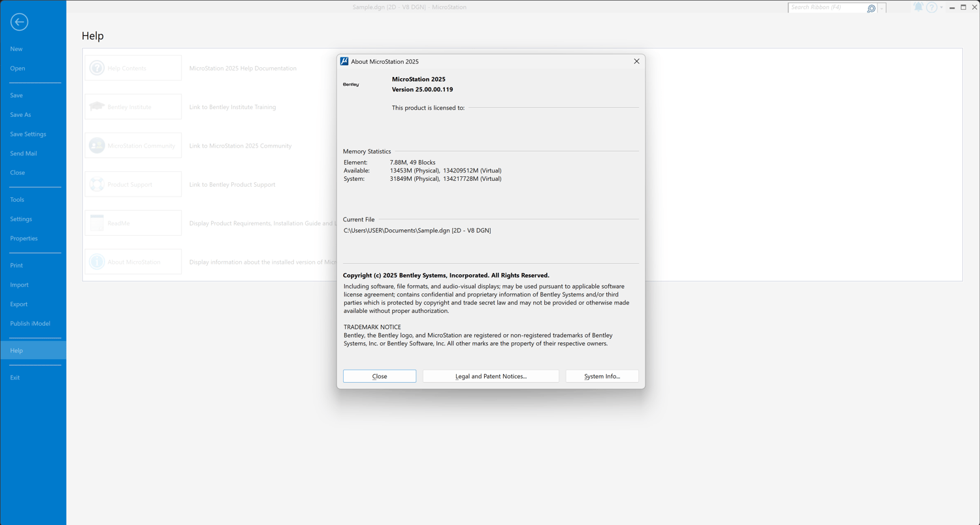Click the 'TRADEMARK NOTICE' heading
Screen dimensions: 980x525
tap(372, 327)
